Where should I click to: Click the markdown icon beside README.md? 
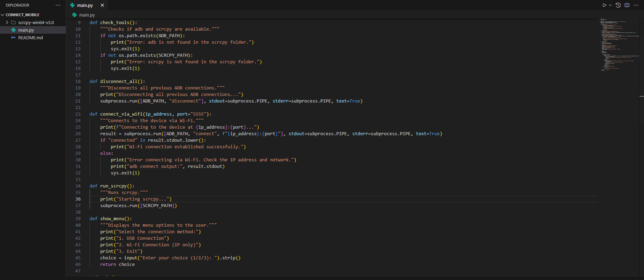coord(13,37)
